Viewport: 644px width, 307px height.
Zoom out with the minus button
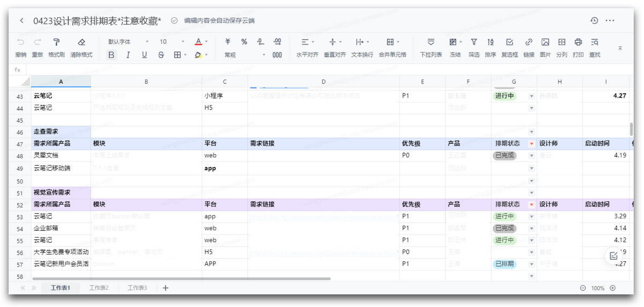tap(583, 288)
